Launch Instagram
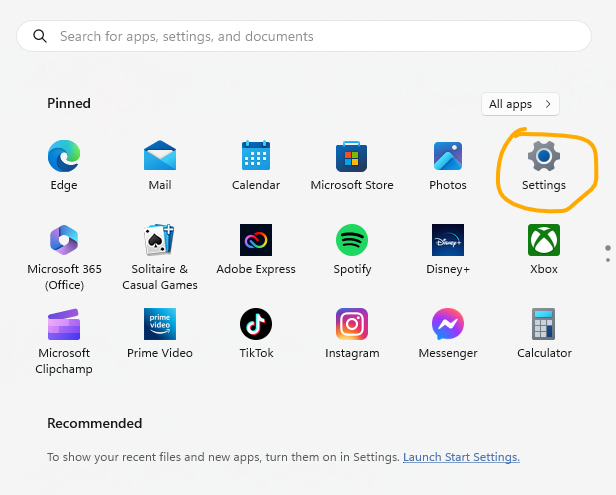The height and width of the screenshot is (495, 616). (x=352, y=333)
